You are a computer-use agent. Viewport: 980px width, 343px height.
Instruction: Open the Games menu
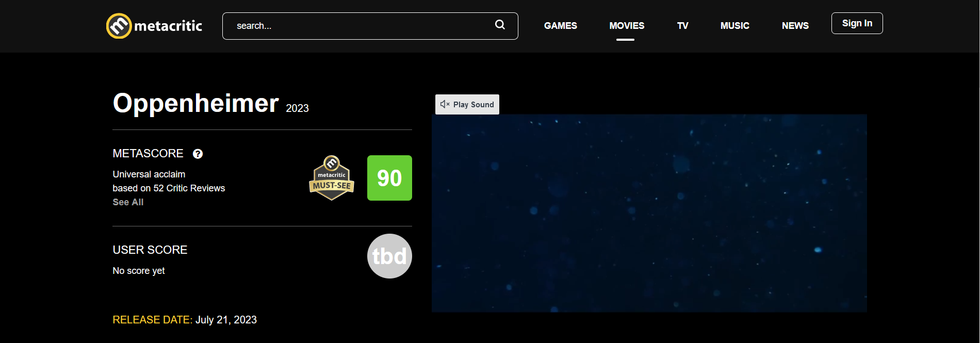561,26
